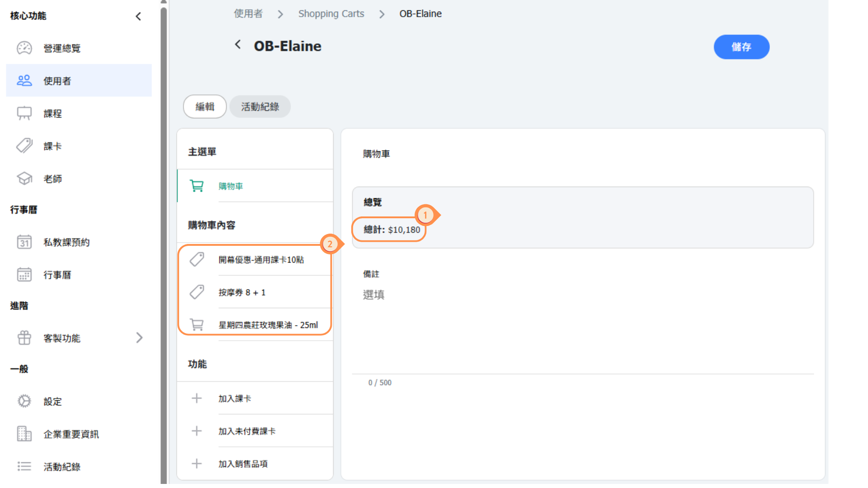This screenshot has width=868, height=488.
Task: Click the green shopping cart icon in 主選單
Action: click(197, 186)
